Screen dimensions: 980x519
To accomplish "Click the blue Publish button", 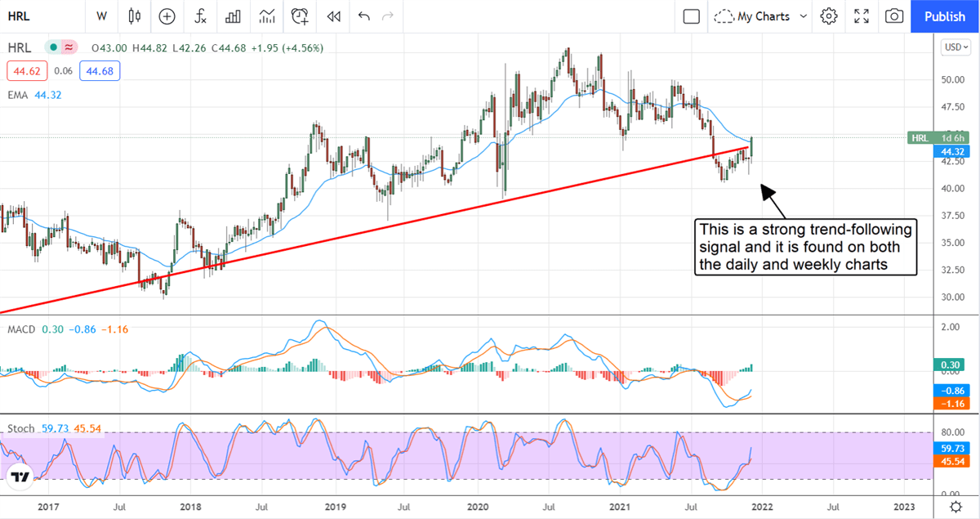I will 944,16.
